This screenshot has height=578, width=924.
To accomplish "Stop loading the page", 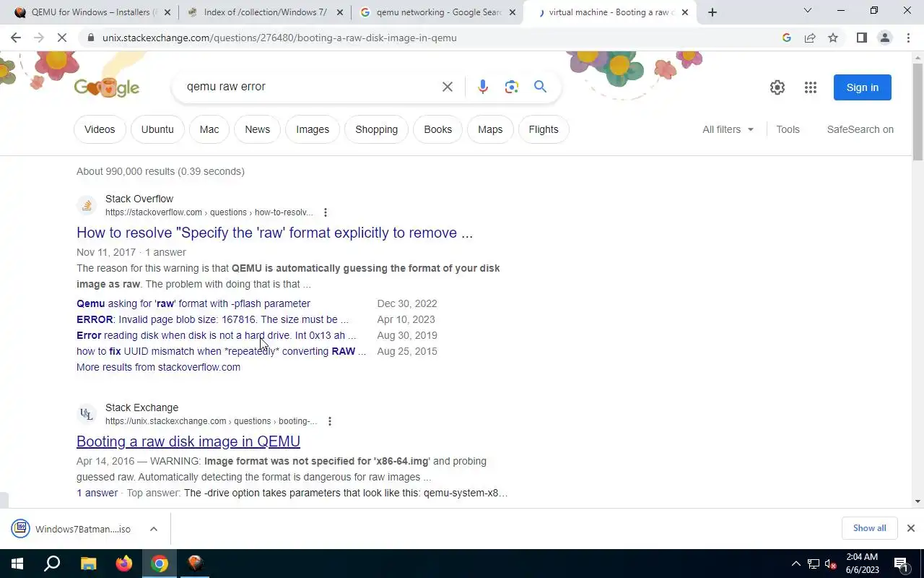I will (62, 38).
